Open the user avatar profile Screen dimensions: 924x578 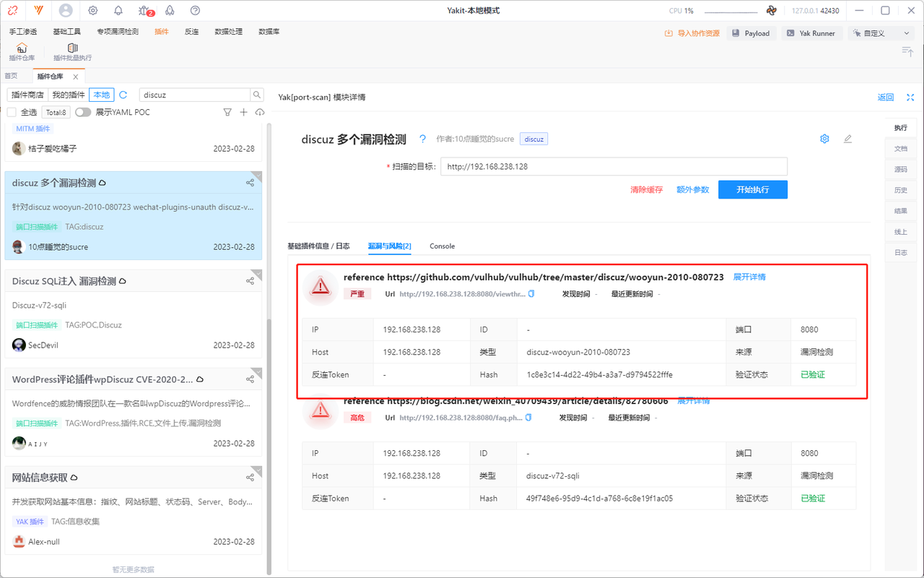pyautogui.click(x=66, y=10)
